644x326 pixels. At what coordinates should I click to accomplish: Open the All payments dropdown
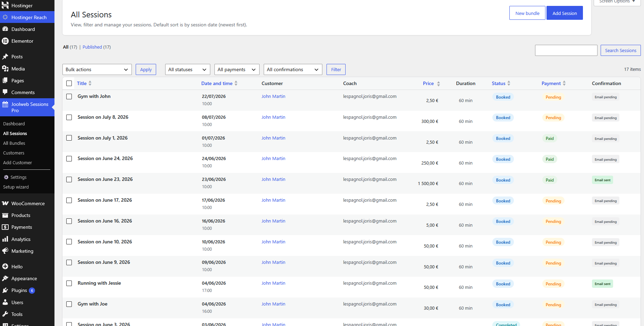(237, 69)
